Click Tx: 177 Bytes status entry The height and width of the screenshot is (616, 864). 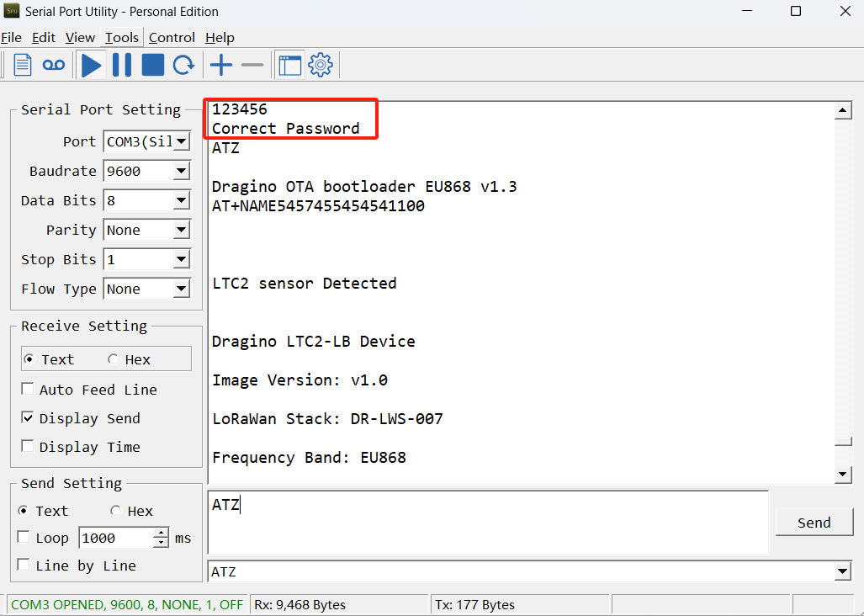474,604
